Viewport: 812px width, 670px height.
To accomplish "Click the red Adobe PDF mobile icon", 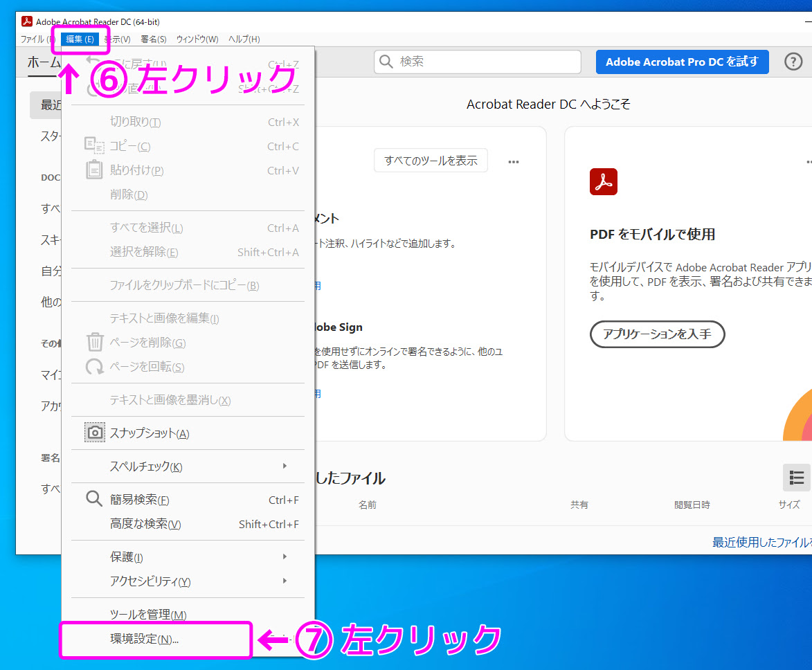I will (x=603, y=181).
